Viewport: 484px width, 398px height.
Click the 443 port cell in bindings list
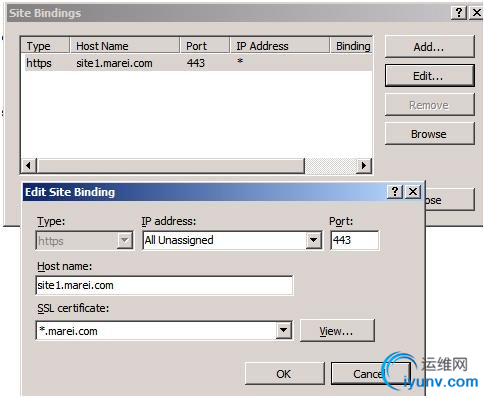[196, 63]
